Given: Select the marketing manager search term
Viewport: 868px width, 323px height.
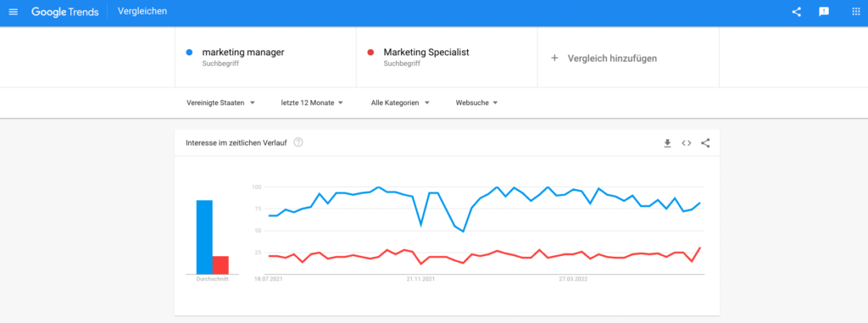Looking at the screenshot, I should 243,52.
